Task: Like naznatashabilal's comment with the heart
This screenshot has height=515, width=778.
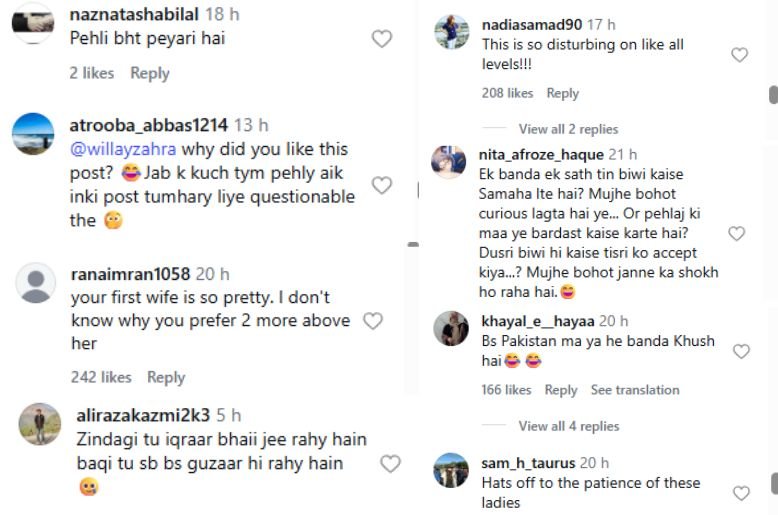Action: [381, 39]
